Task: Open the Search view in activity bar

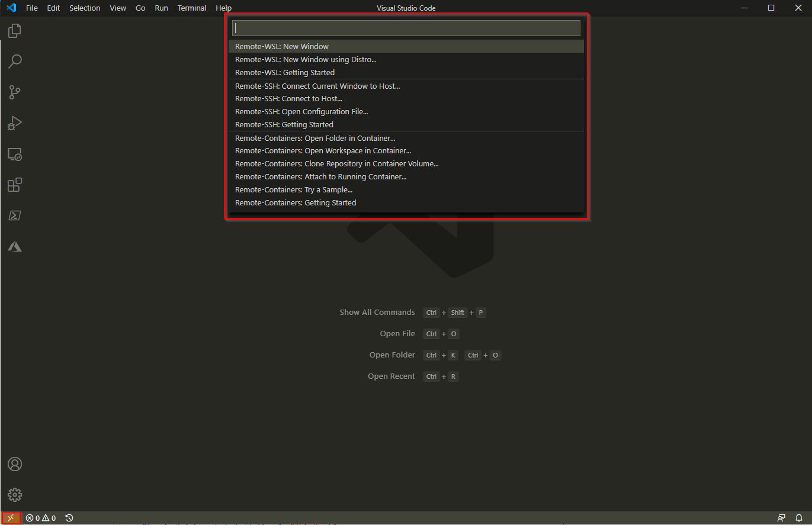Action: 15,62
